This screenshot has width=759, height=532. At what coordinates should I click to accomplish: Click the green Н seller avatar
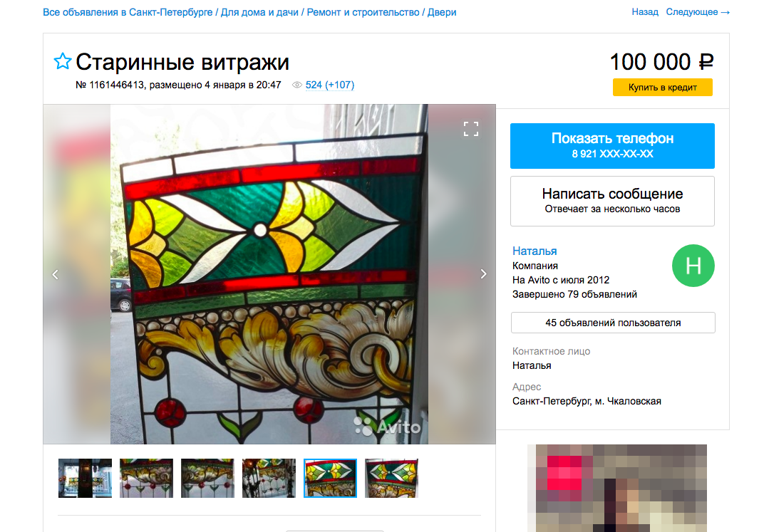(693, 266)
